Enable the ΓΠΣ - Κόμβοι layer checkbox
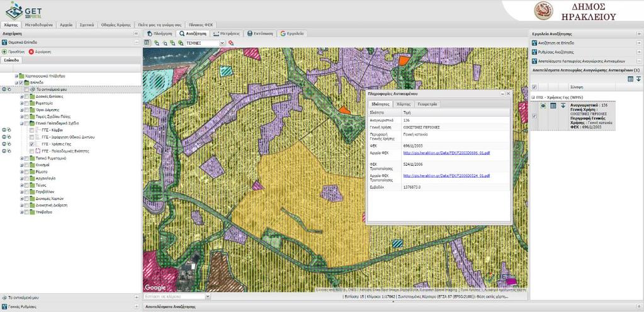The width and height of the screenshot is (644, 312). coord(31,130)
